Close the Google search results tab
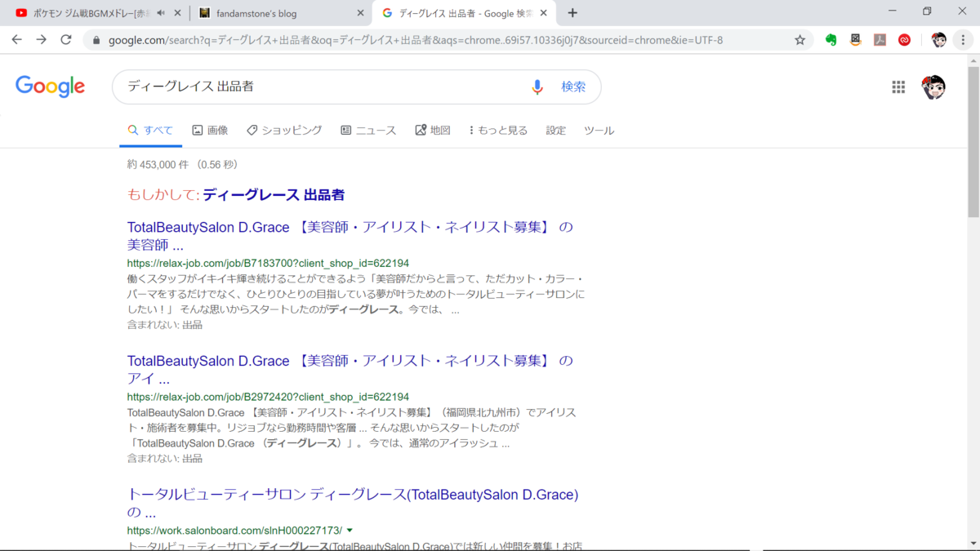This screenshot has height=551, width=980. [544, 13]
